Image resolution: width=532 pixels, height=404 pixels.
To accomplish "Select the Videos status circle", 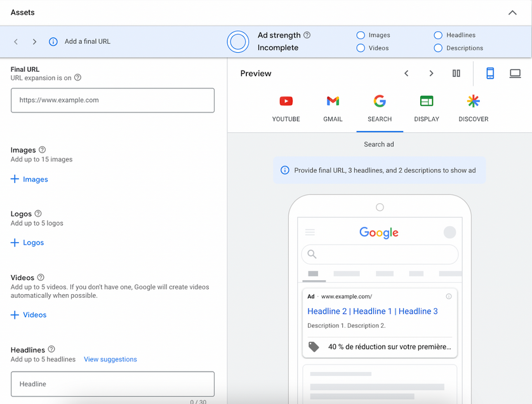I will click(x=361, y=48).
